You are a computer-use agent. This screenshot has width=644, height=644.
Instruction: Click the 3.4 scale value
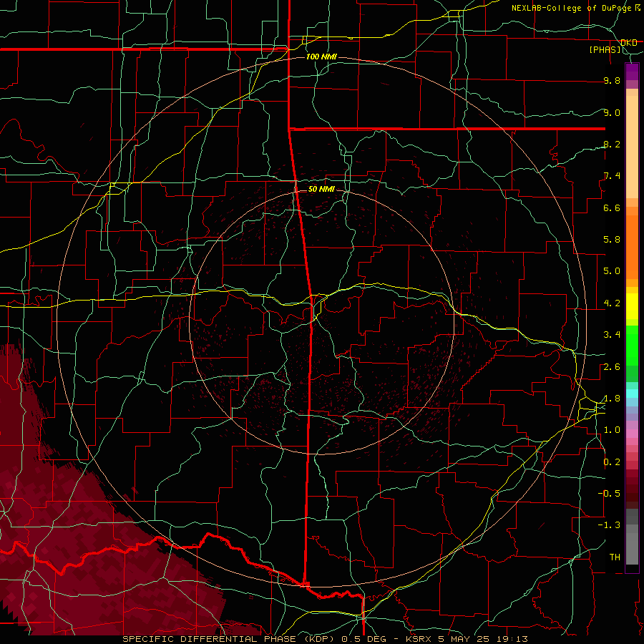point(612,335)
